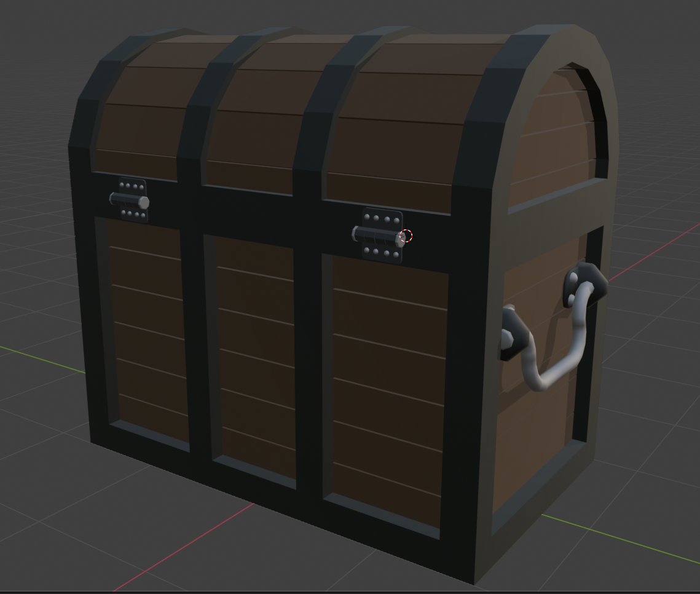
Task: Select the right wooden section of the lid
Action: pyautogui.click(x=393, y=141)
